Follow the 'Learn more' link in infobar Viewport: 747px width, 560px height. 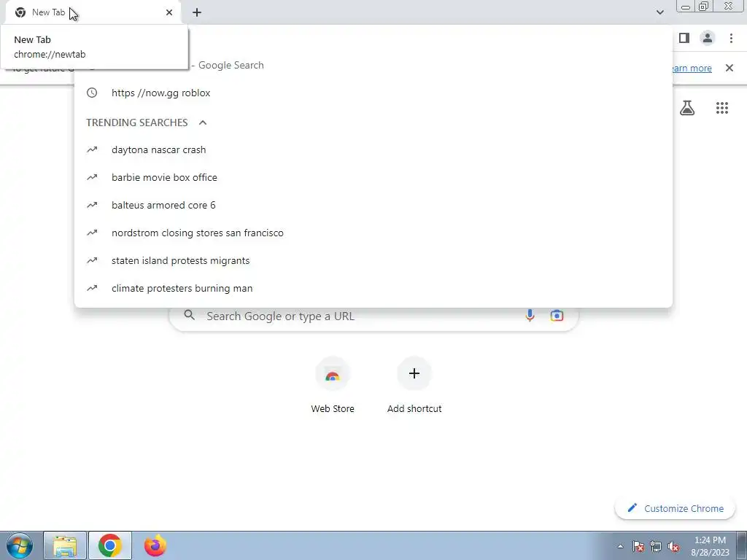(x=692, y=68)
